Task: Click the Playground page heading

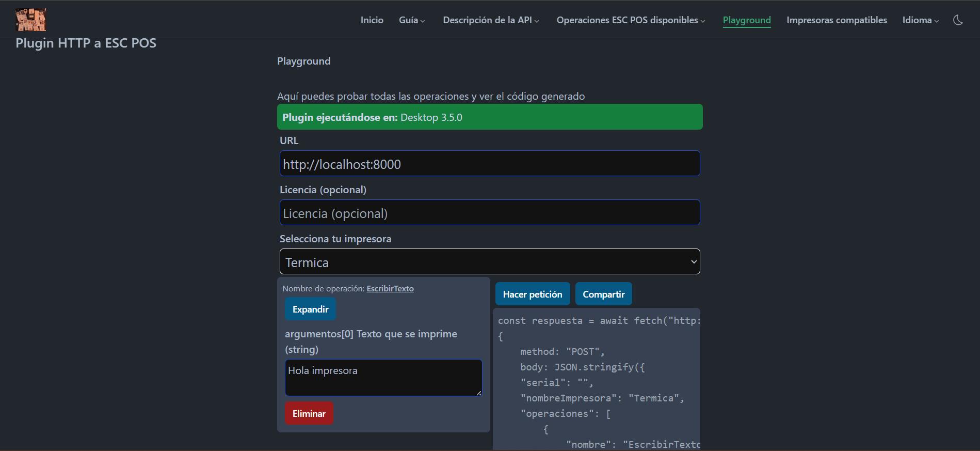Action: click(x=303, y=61)
